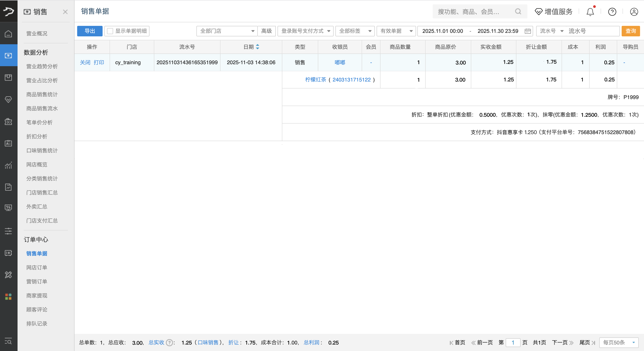Image resolution: width=644 pixels, height=351 pixels.
Task: Click the 流水号 search input field
Action: pyautogui.click(x=592, y=31)
